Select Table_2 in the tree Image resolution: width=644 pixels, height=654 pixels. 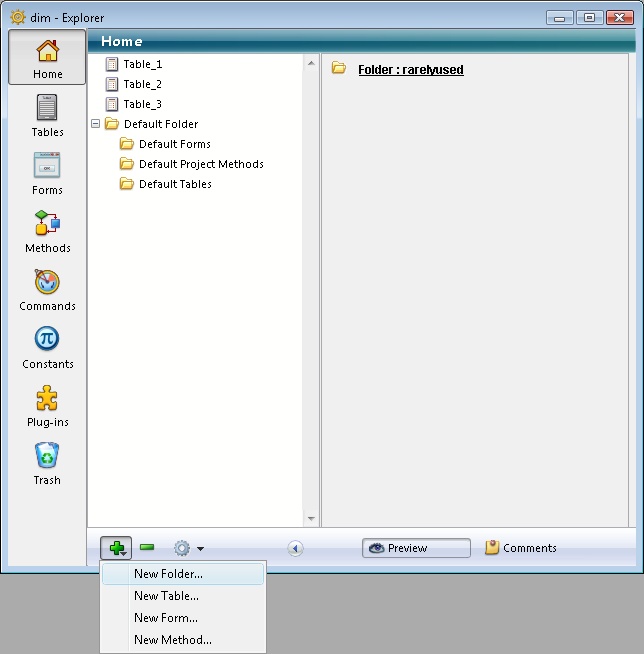pyautogui.click(x=142, y=84)
